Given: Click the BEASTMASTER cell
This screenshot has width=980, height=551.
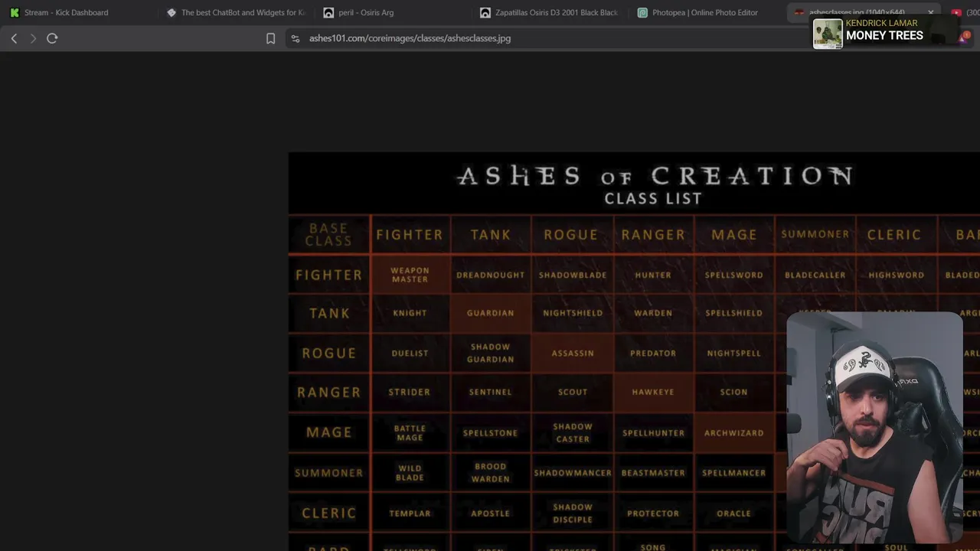Looking at the screenshot, I should click(653, 473).
